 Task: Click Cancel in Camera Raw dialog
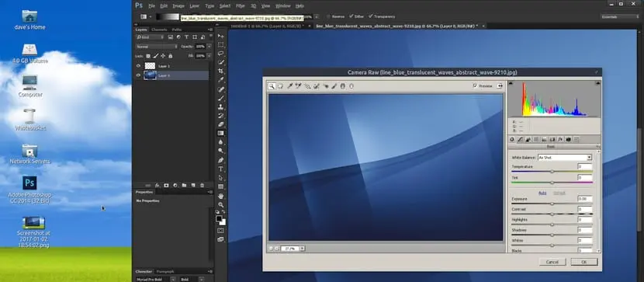coord(552,262)
